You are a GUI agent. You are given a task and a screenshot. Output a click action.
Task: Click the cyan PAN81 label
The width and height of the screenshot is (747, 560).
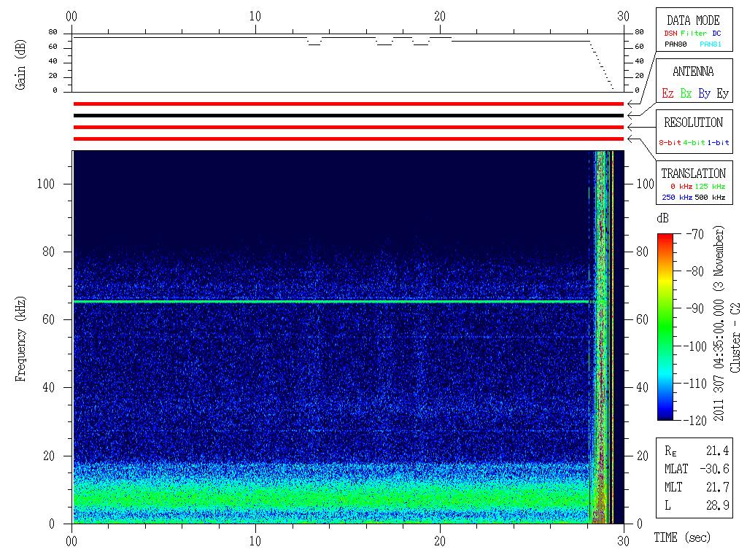[x=711, y=44]
